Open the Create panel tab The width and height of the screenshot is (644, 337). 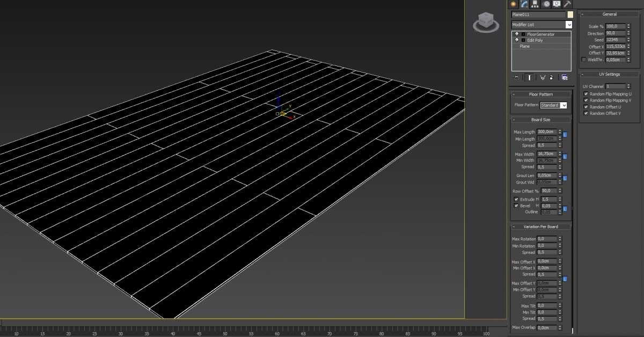pos(514,4)
